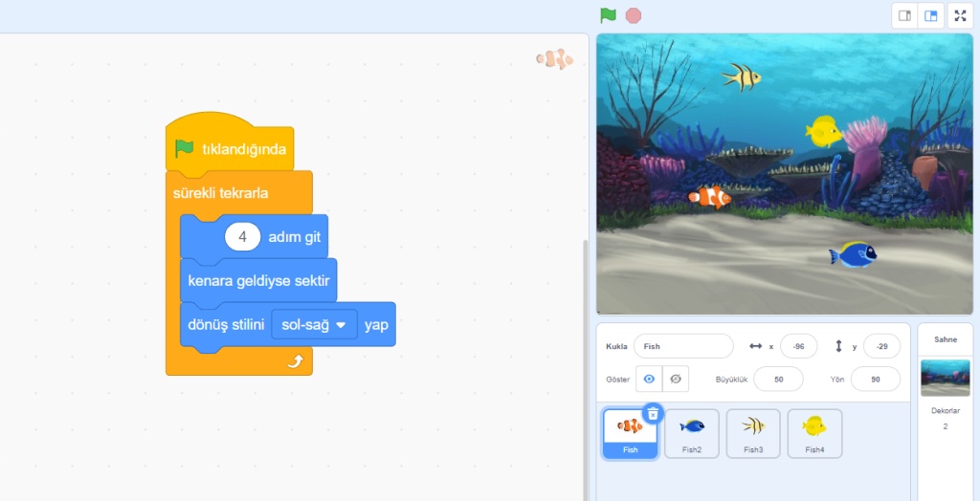Click the Yön label
The image size is (980, 501).
(x=837, y=380)
